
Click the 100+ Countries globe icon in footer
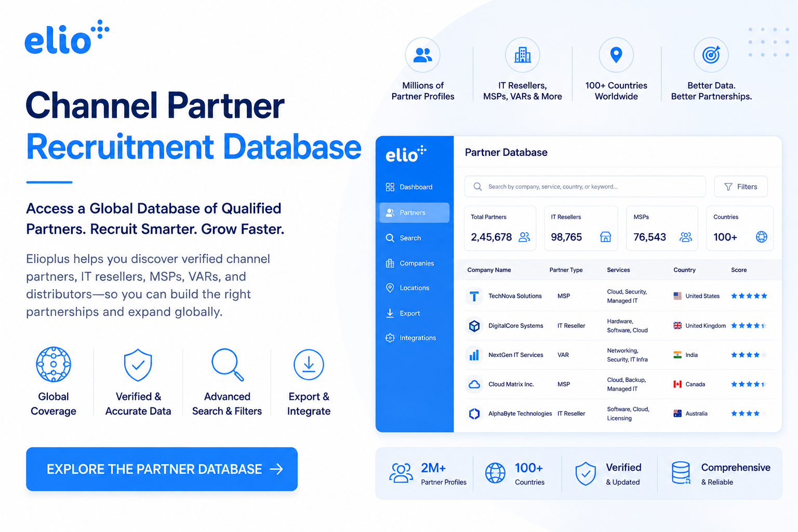(495, 473)
